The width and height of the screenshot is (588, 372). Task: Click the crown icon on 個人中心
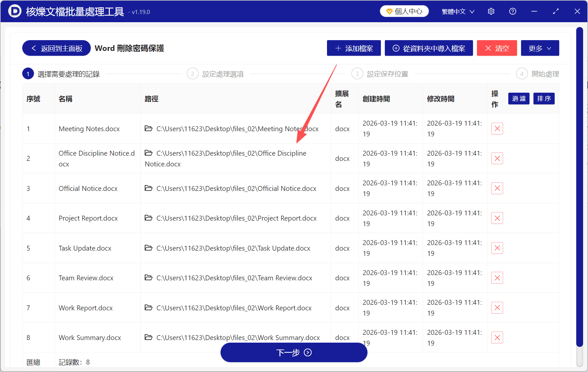pyautogui.click(x=389, y=11)
